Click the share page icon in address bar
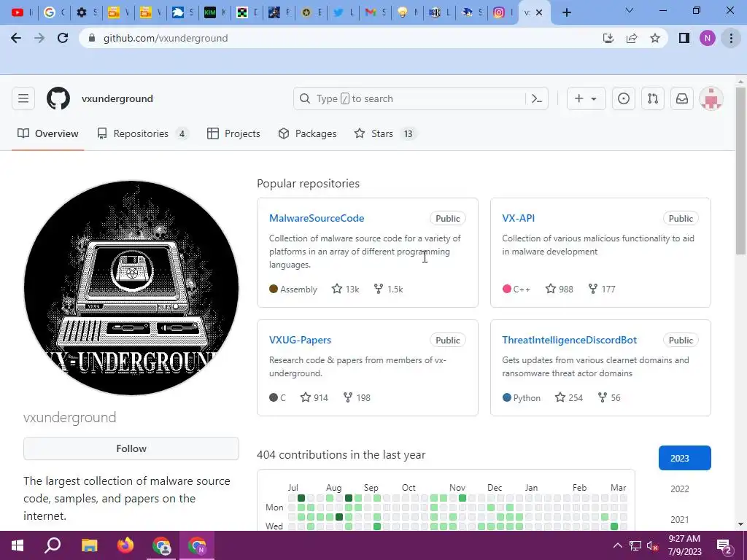747x560 pixels. point(632,38)
